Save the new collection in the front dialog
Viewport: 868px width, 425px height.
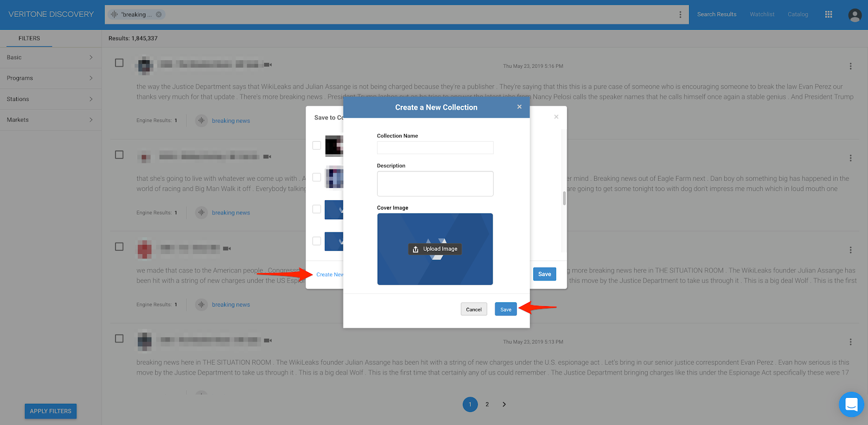point(506,309)
